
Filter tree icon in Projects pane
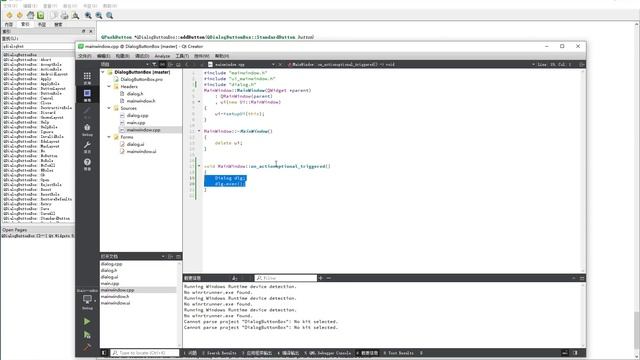point(154,64)
